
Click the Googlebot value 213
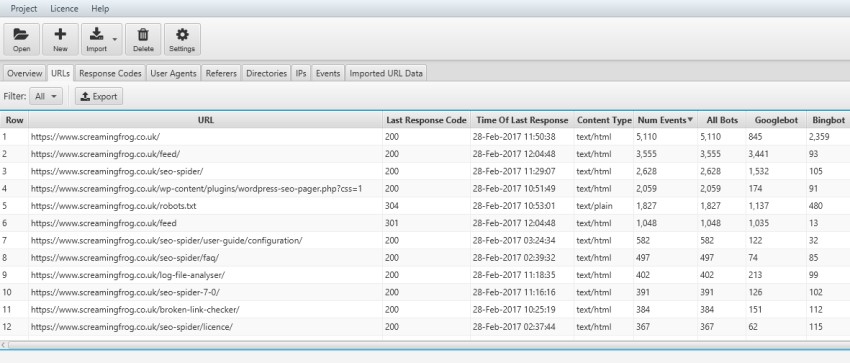(755, 275)
